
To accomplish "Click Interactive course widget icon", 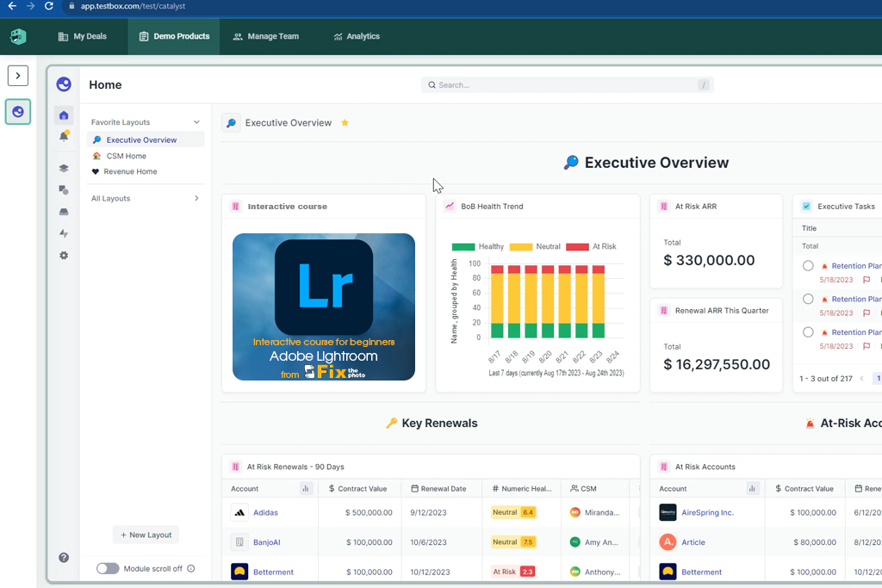I will (x=236, y=207).
